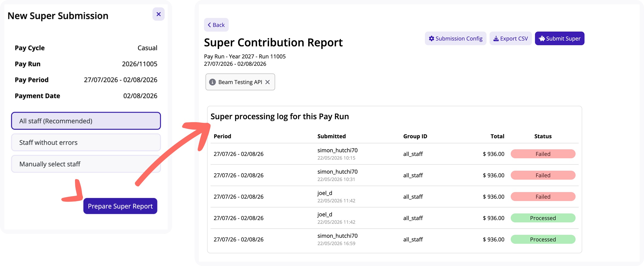Click the piggy bank icon on Submit Super

point(542,39)
